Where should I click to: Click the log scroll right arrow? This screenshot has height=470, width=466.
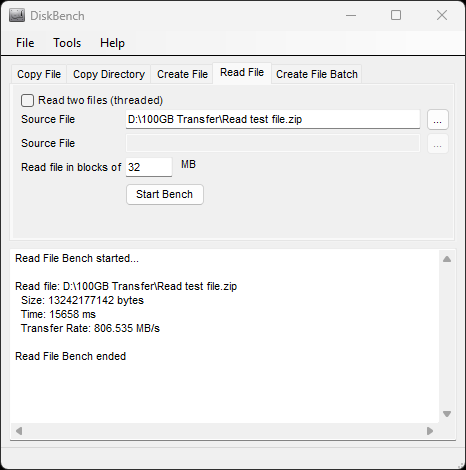pyautogui.click(x=430, y=431)
